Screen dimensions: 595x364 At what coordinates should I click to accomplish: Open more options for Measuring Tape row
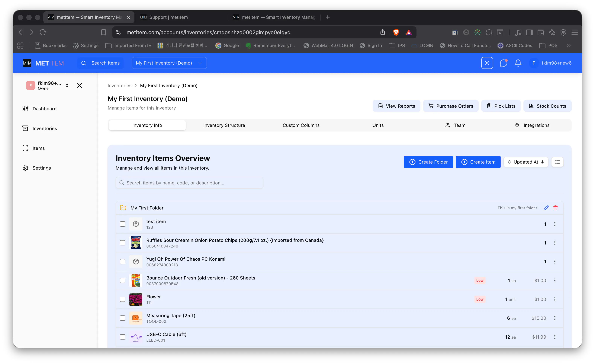(555, 318)
